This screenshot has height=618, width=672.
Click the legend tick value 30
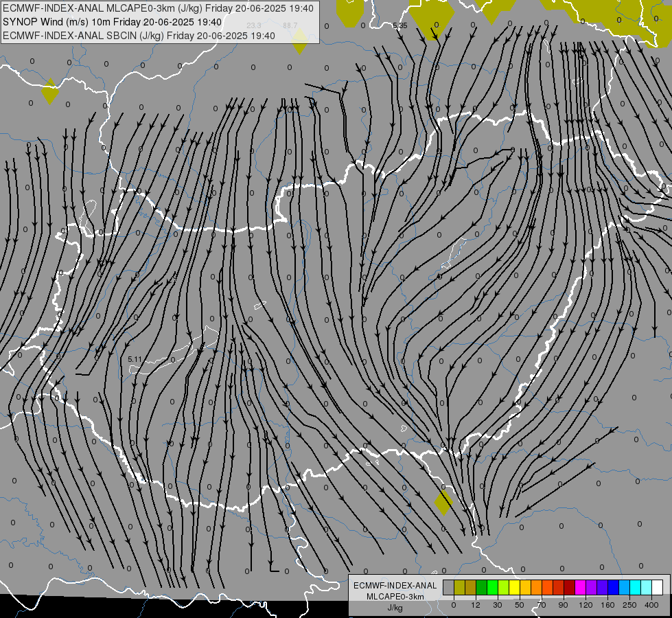[x=498, y=605]
